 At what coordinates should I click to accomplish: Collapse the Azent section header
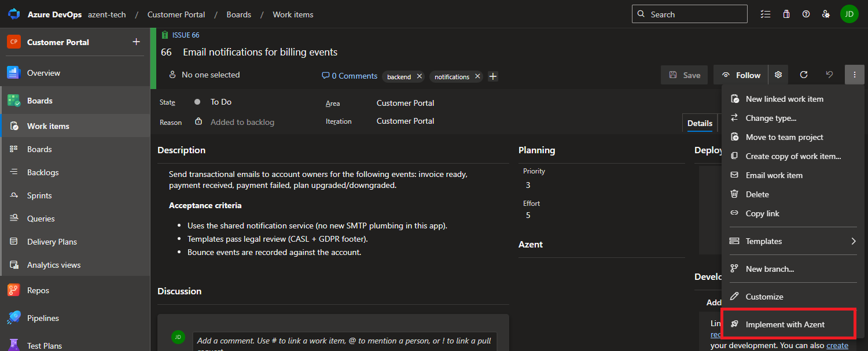point(531,245)
